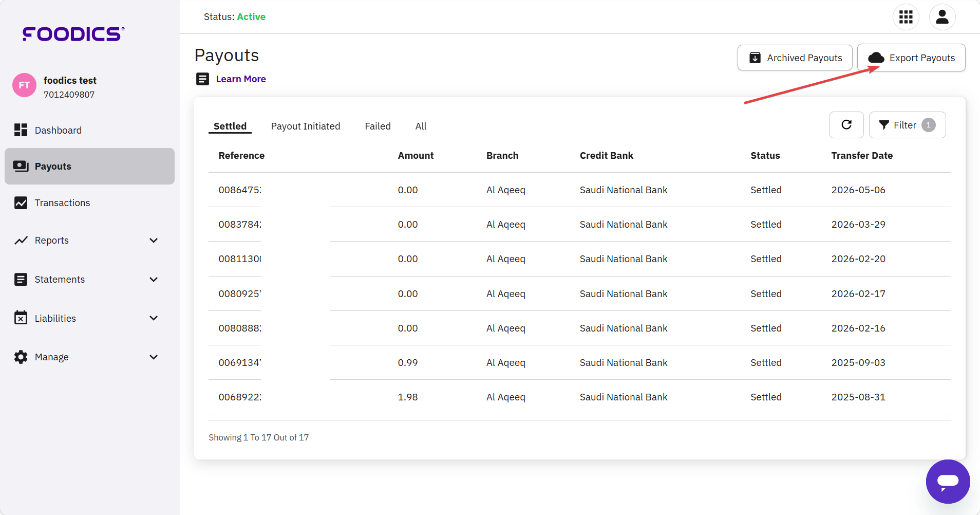980x515 pixels.
Task: Expand the Statements menu chevron
Action: pyautogui.click(x=153, y=280)
